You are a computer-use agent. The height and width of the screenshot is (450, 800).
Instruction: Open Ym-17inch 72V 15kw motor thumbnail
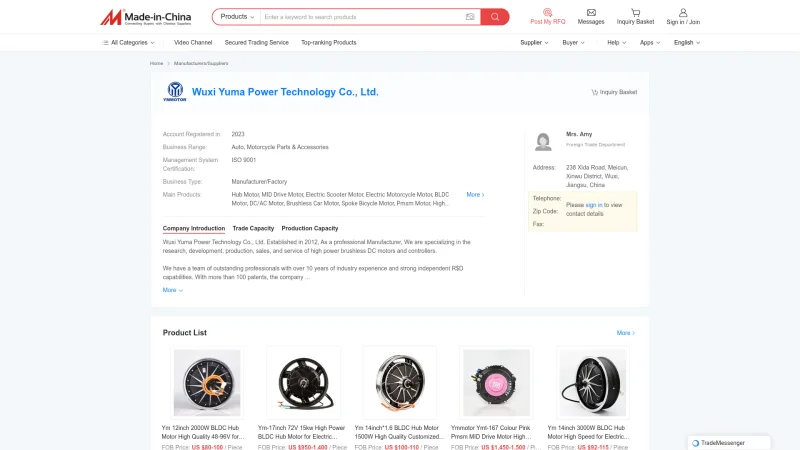click(303, 383)
